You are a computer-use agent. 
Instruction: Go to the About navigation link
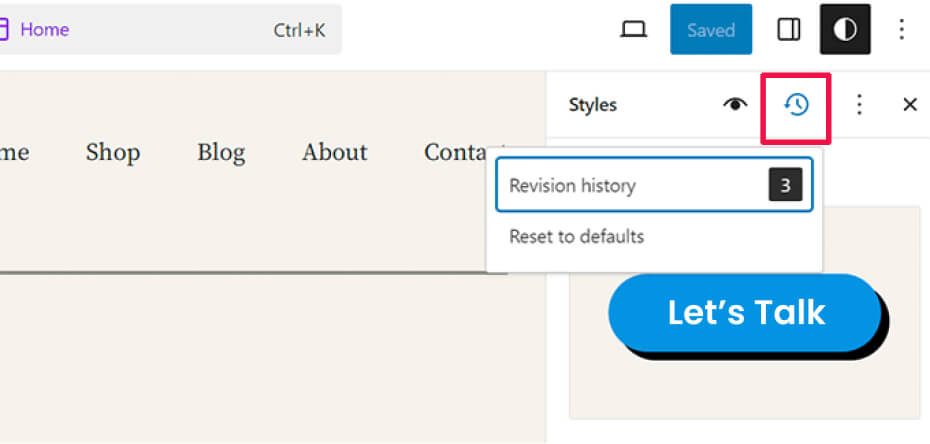click(x=335, y=152)
